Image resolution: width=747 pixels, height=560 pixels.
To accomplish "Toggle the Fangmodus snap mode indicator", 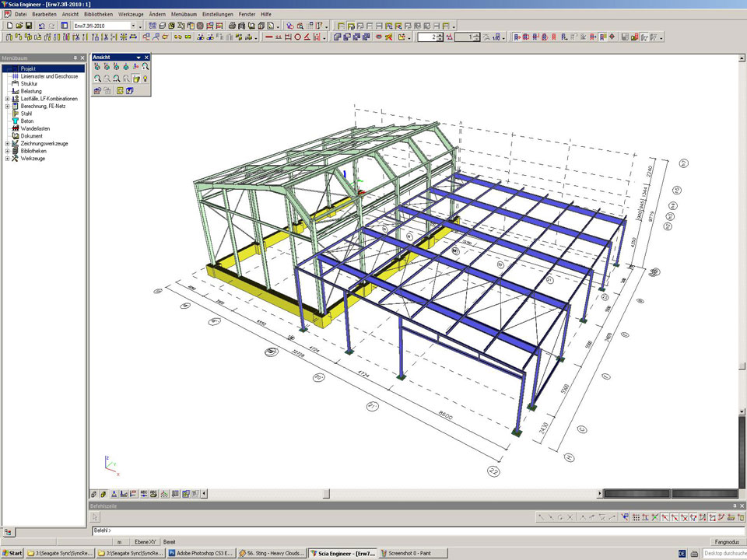I will point(725,541).
